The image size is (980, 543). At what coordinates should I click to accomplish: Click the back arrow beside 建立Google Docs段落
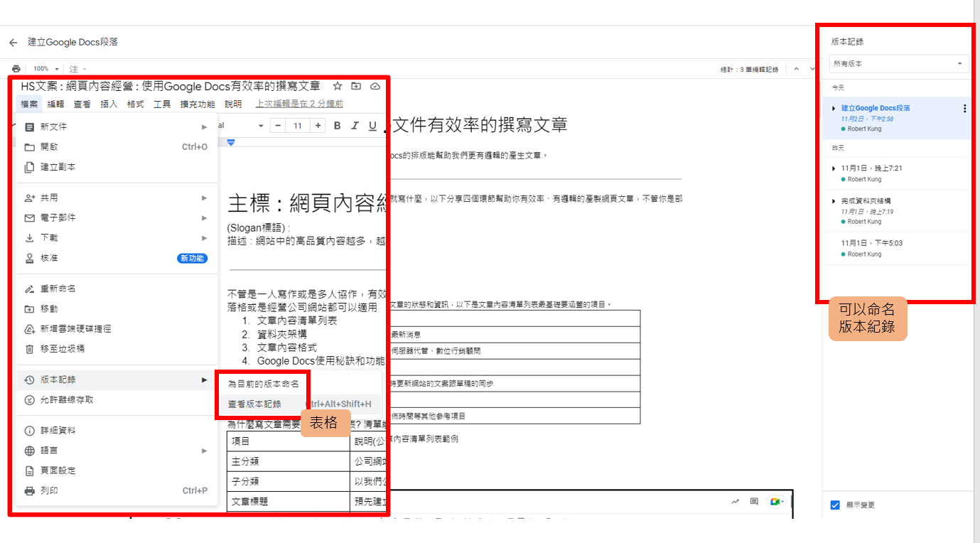point(13,43)
